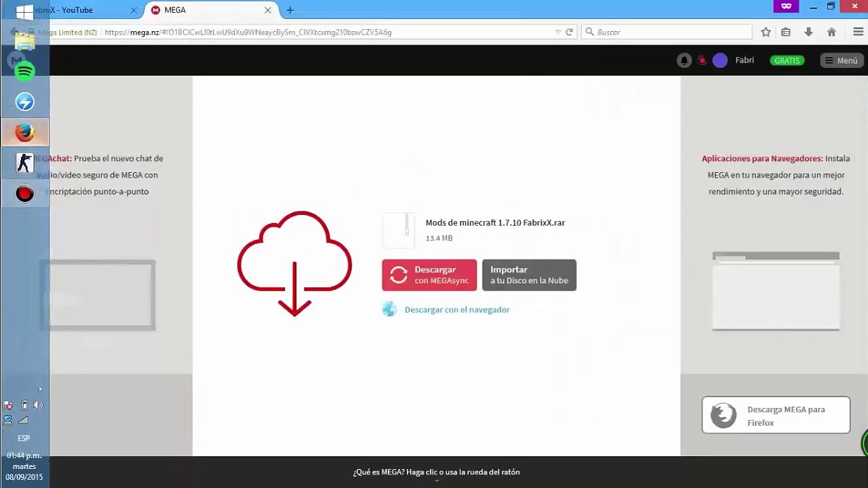Viewport: 868px width, 488px height.
Task: Click the globe icon beside browser download
Action: pos(389,310)
